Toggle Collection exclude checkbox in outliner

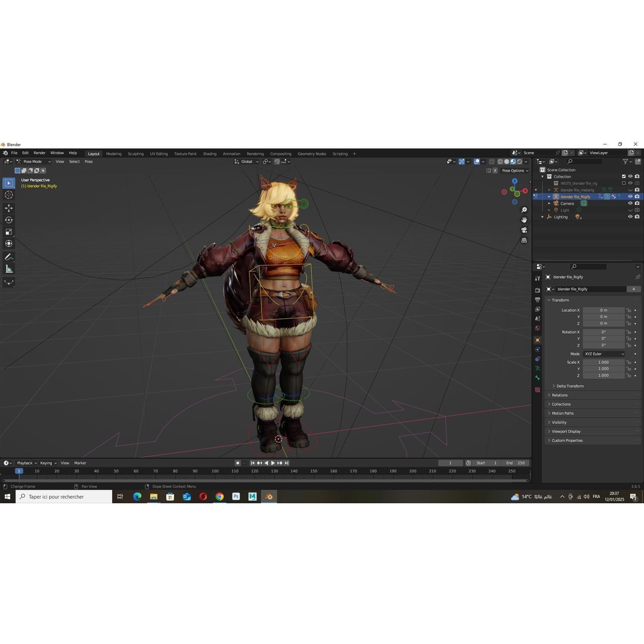pyautogui.click(x=624, y=177)
